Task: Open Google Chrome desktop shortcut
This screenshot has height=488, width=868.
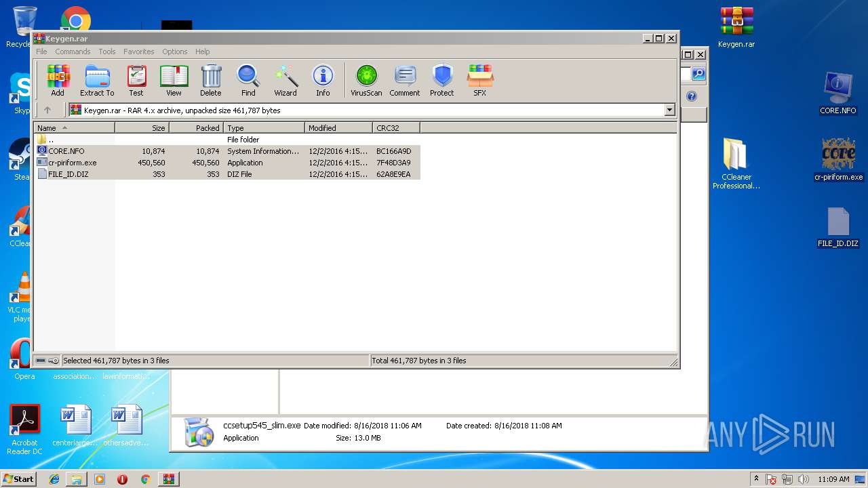Action: (x=75, y=19)
